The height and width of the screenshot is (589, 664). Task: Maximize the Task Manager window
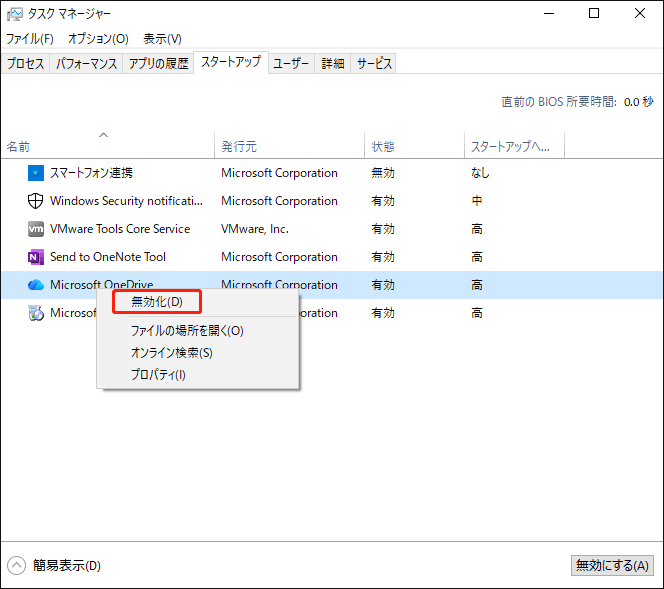pyautogui.click(x=594, y=14)
